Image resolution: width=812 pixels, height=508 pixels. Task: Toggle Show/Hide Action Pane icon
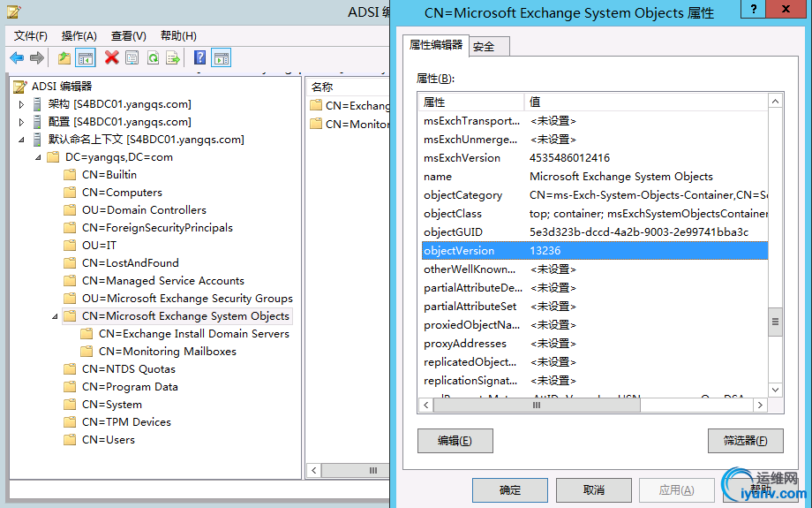(222, 57)
